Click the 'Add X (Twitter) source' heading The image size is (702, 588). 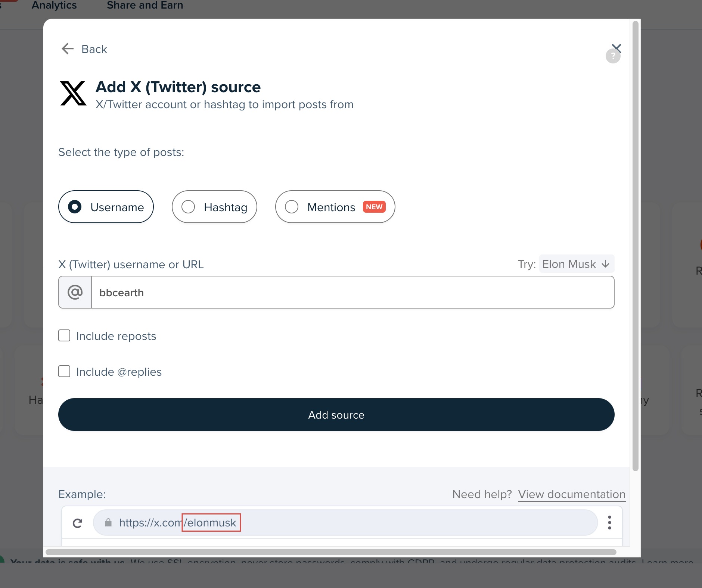click(178, 87)
